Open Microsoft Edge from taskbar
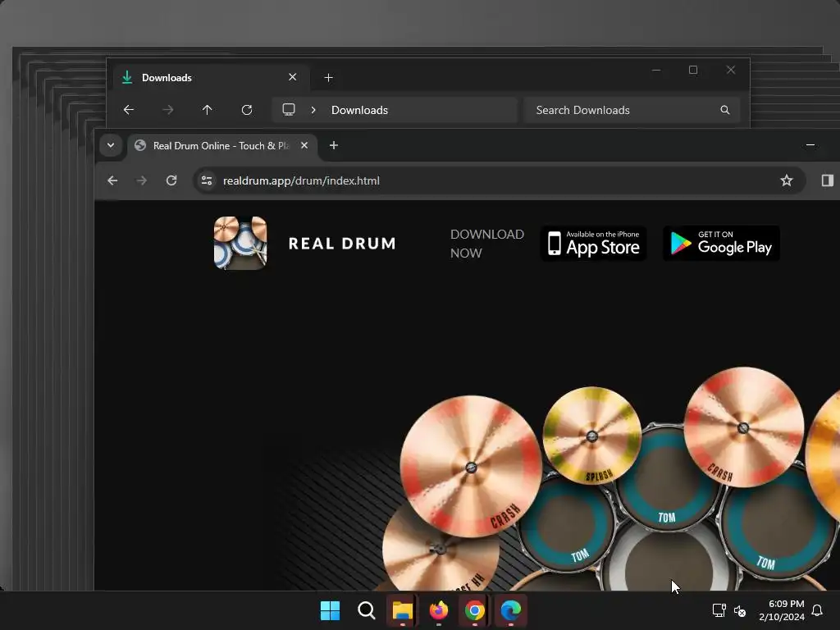 tap(510, 610)
